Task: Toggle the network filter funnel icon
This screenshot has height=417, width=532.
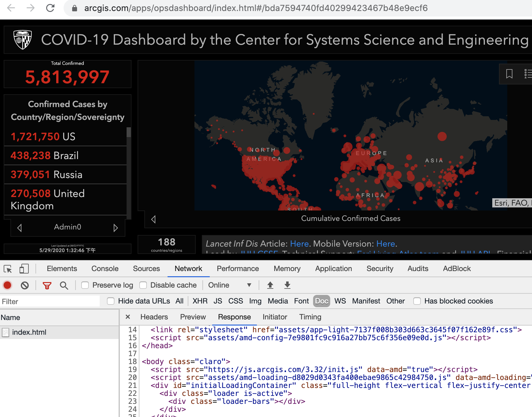Action: pos(47,285)
